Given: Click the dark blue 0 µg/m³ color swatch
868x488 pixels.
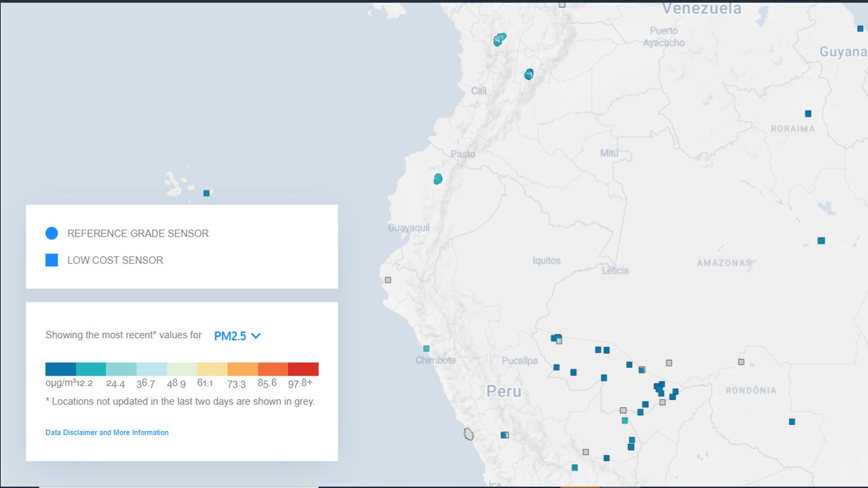Looking at the screenshot, I should click(60, 369).
